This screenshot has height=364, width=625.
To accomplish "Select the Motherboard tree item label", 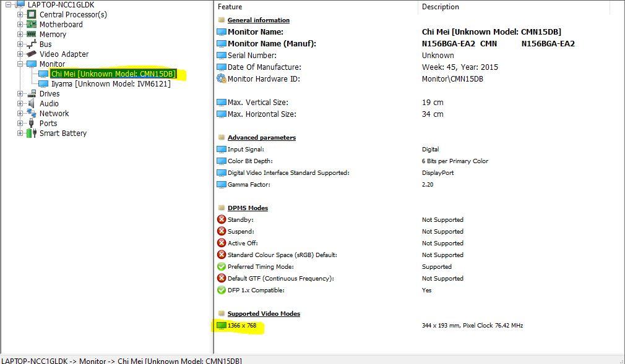I will tap(61, 24).
